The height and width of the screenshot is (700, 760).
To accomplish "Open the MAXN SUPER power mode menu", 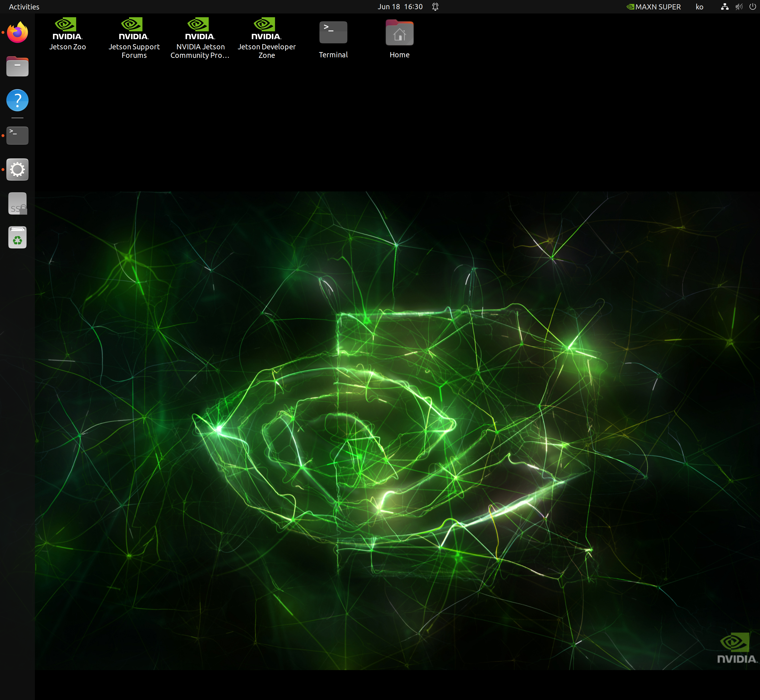I will point(654,7).
